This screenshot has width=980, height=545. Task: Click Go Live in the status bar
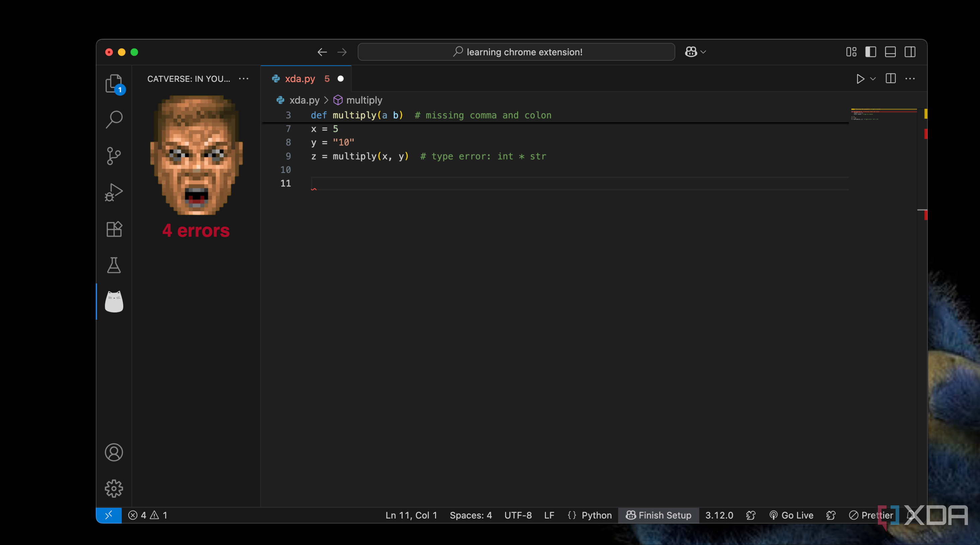pyautogui.click(x=791, y=515)
